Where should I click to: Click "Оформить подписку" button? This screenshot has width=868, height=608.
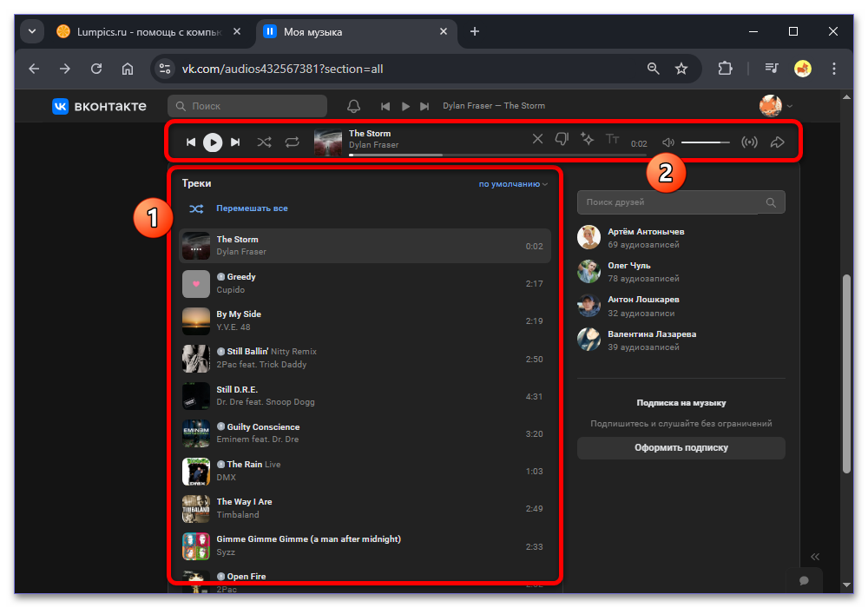[681, 448]
